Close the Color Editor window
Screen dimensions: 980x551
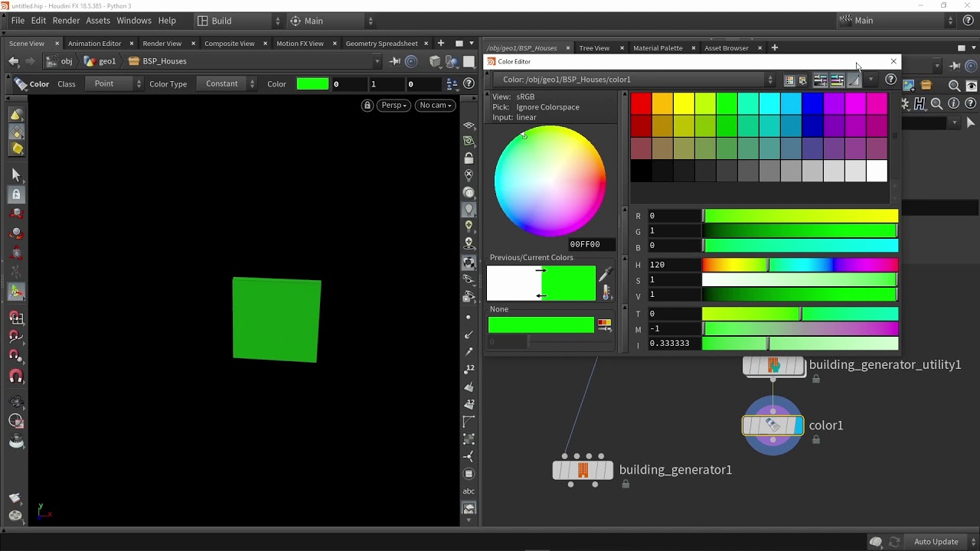893,61
